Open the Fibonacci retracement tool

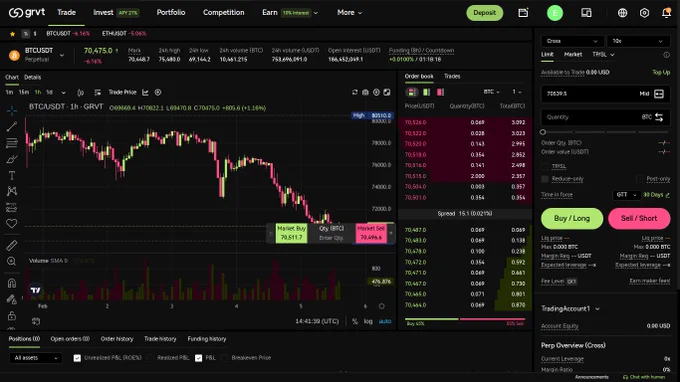pyautogui.click(x=12, y=143)
